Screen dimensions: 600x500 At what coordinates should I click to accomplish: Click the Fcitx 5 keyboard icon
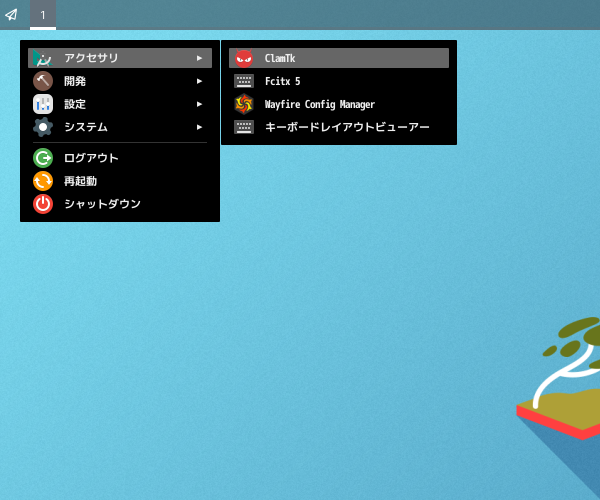[244, 81]
